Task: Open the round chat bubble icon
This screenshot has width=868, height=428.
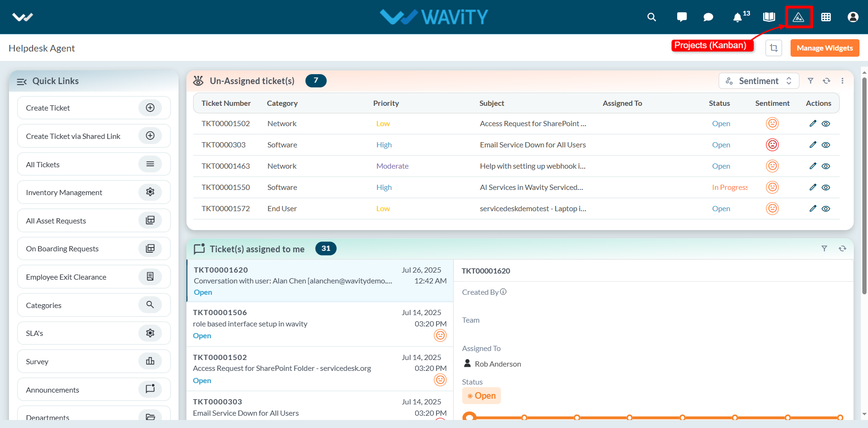Action: point(708,17)
